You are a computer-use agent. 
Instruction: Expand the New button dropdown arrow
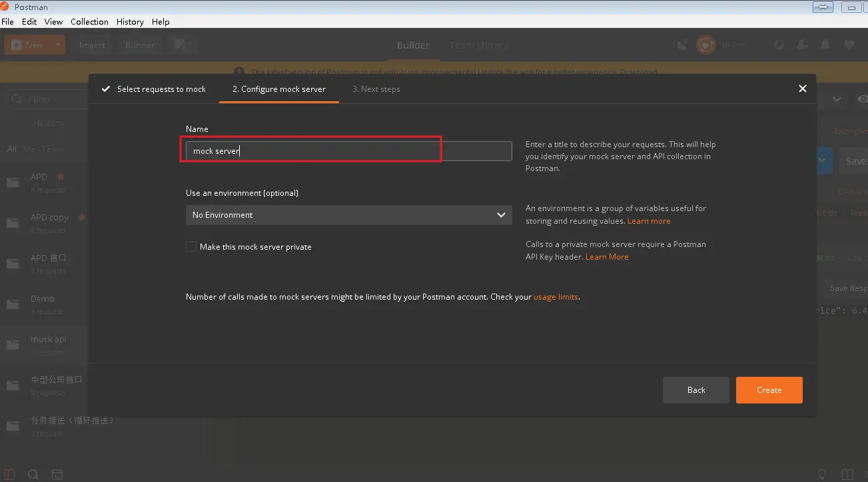point(58,45)
